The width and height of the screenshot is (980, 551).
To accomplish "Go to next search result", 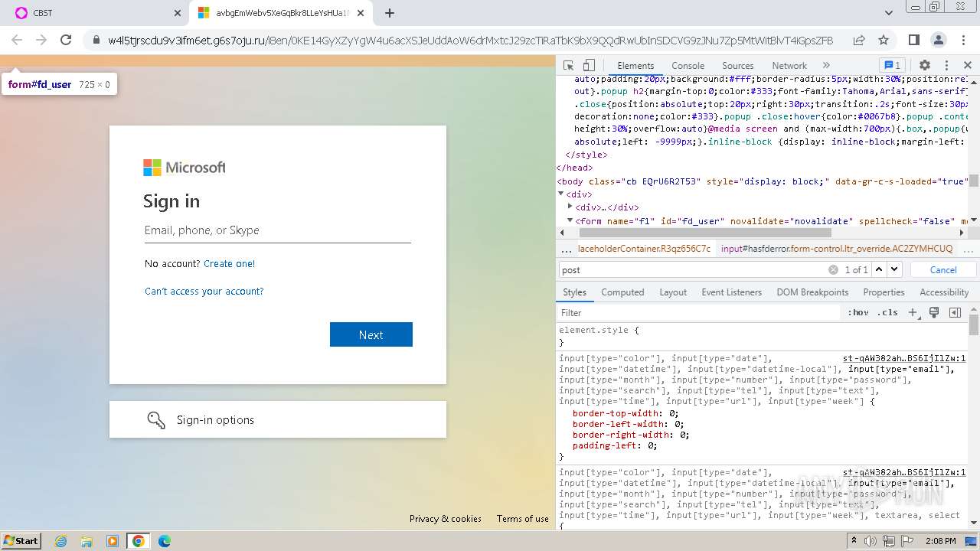I will (x=894, y=269).
